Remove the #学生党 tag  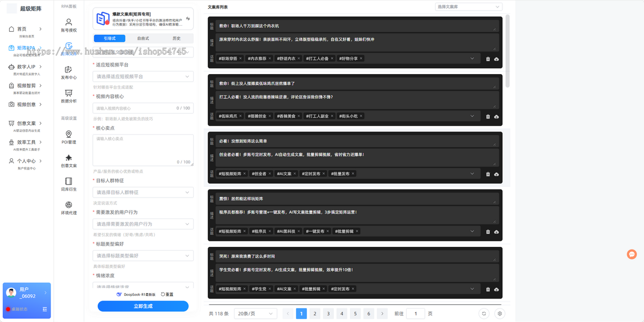click(269, 289)
